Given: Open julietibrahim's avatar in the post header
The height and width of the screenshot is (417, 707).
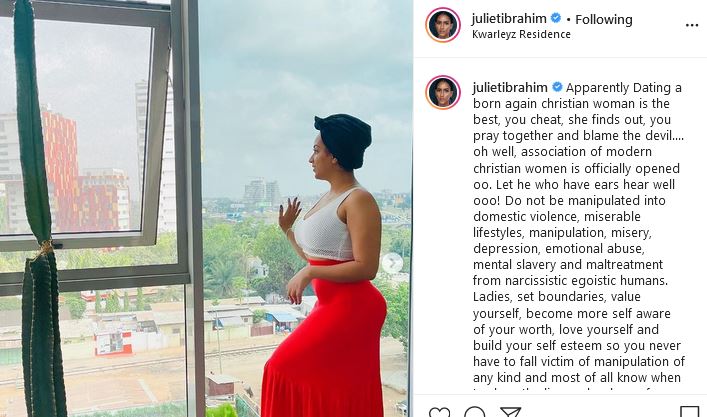Looking at the screenshot, I should 443,25.
